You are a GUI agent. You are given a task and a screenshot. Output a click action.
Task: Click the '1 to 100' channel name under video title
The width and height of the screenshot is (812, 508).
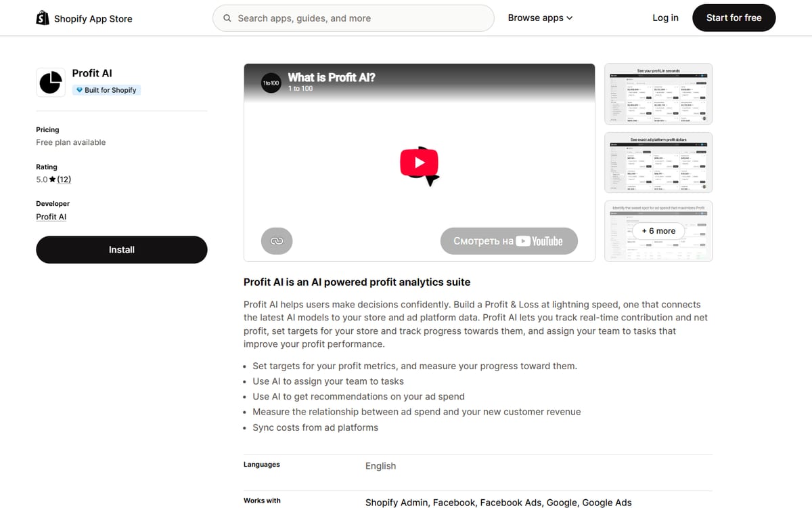300,89
